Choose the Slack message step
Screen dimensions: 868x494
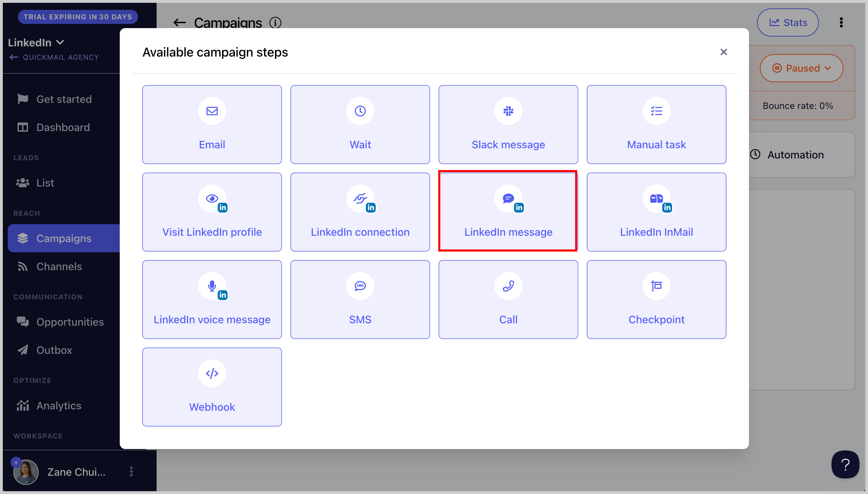tap(508, 124)
